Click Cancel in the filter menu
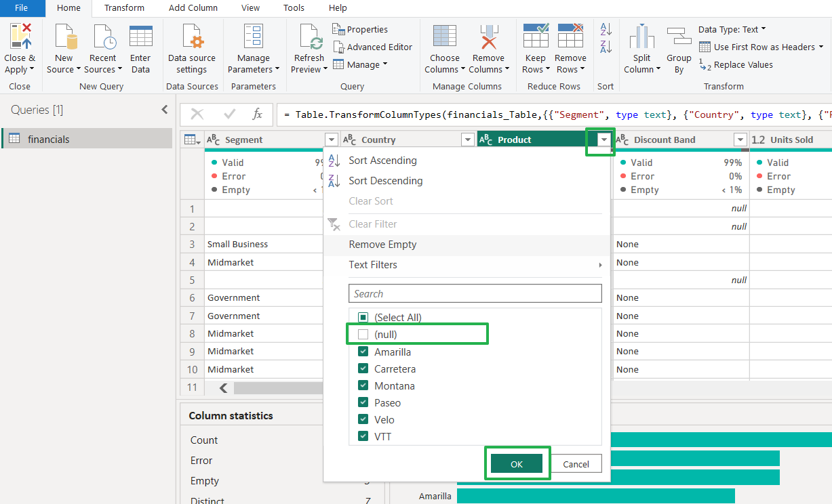This screenshot has width=832, height=504. click(576, 464)
